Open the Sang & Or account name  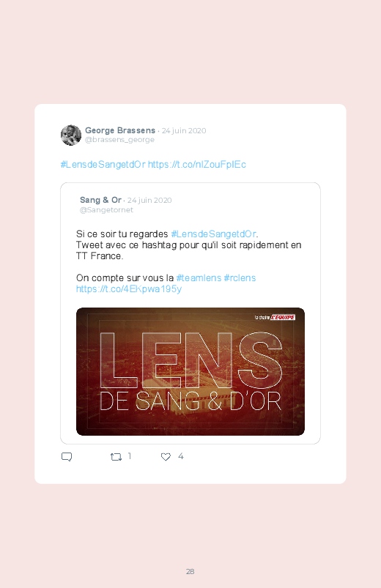(100, 200)
